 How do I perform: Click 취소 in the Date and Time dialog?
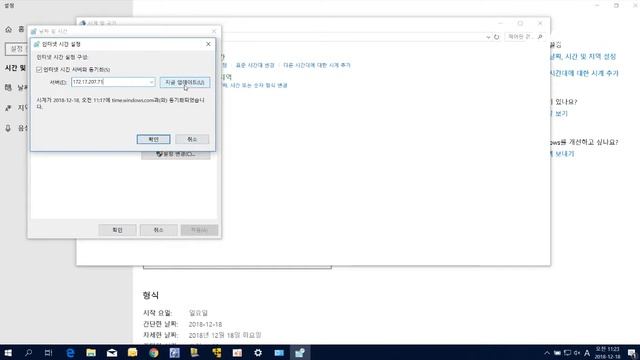click(158, 230)
